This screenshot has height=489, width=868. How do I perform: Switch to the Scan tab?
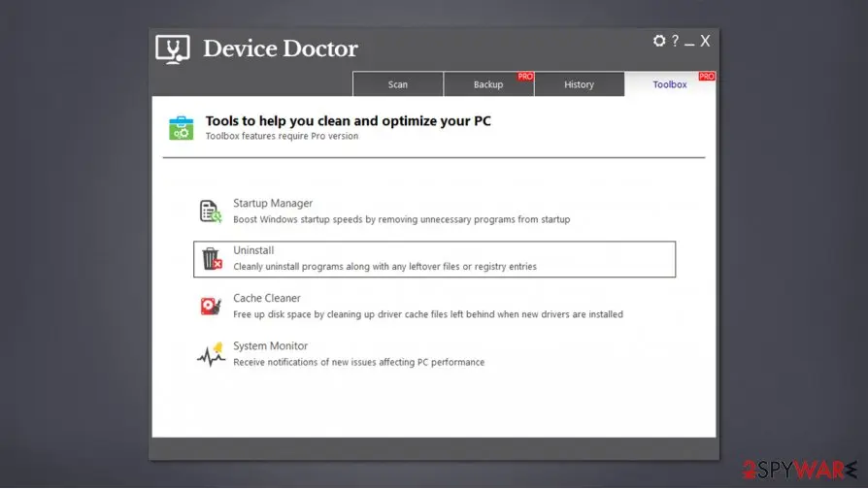[x=397, y=84]
